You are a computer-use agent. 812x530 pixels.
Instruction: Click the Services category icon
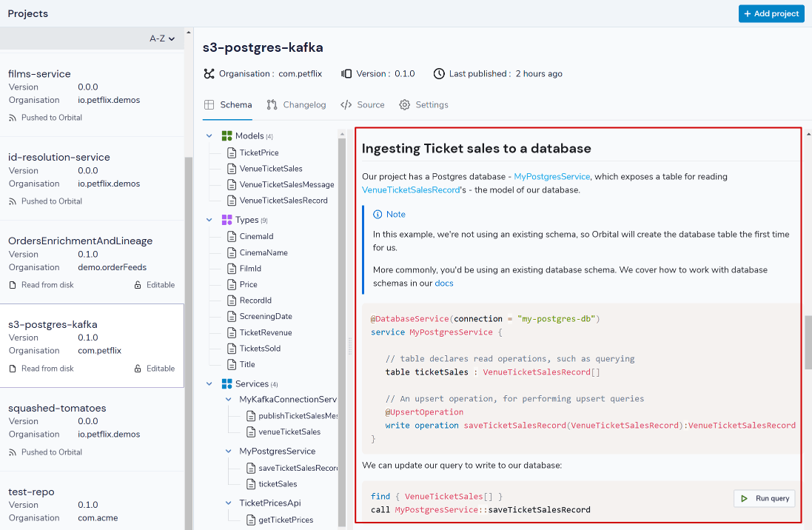227,384
